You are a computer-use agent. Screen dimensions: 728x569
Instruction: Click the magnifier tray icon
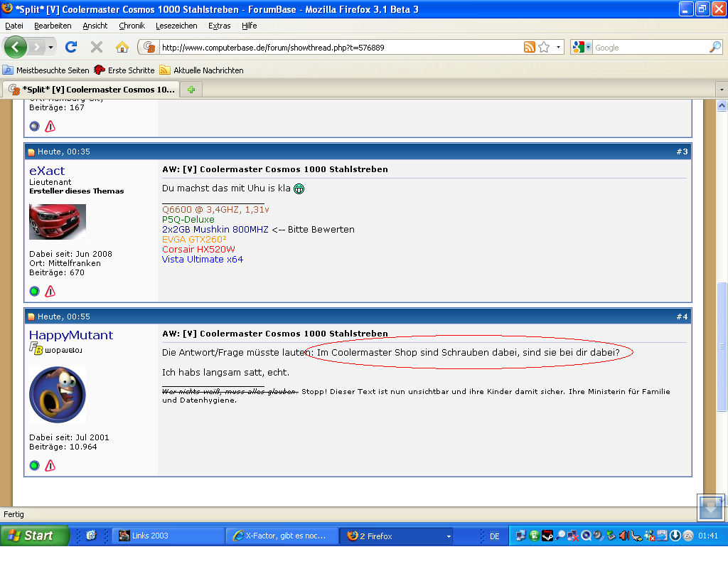coord(560,536)
